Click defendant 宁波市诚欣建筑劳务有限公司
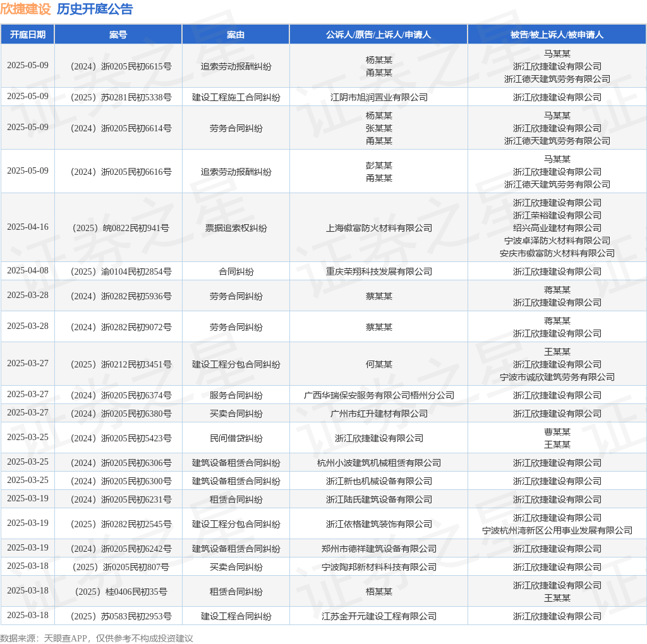 557,377
